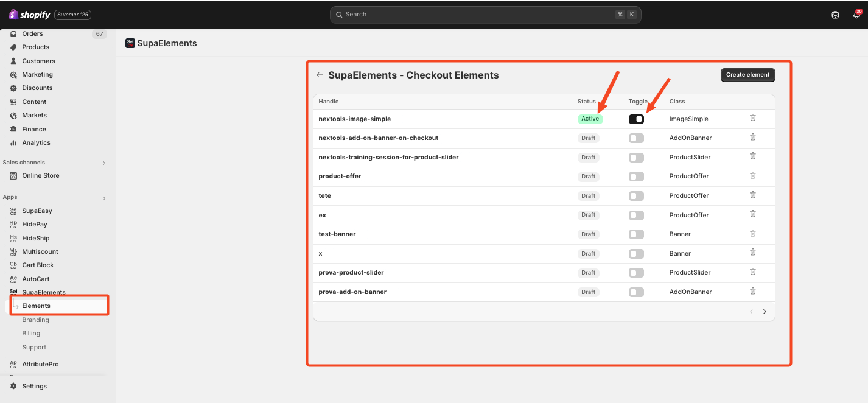Select the Elements subpage in sidebar
The image size is (868, 403).
click(x=36, y=306)
